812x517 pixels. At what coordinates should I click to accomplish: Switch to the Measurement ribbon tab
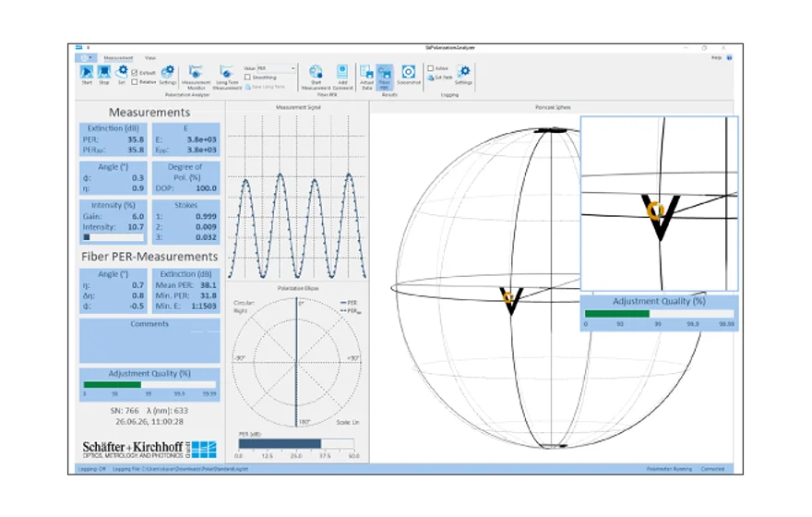pos(118,58)
